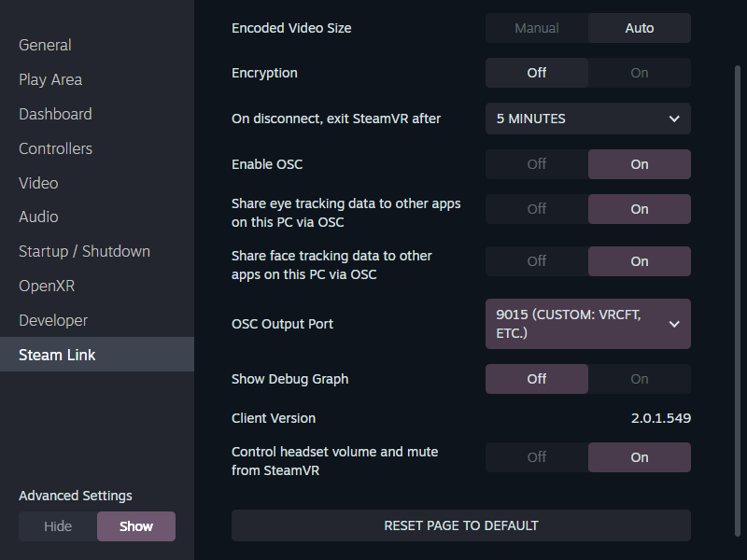
Task: Set Show Debug Graph to Off
Action: click(537, 379)
